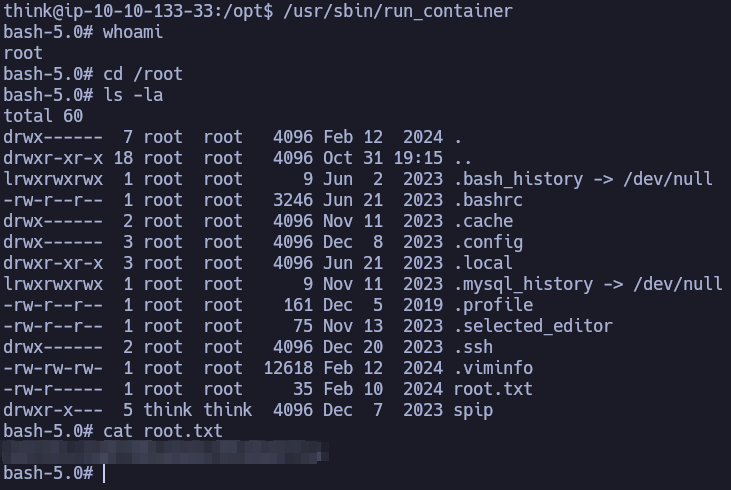Click the spip directory name
731x490 pixels.
[473, 410]
